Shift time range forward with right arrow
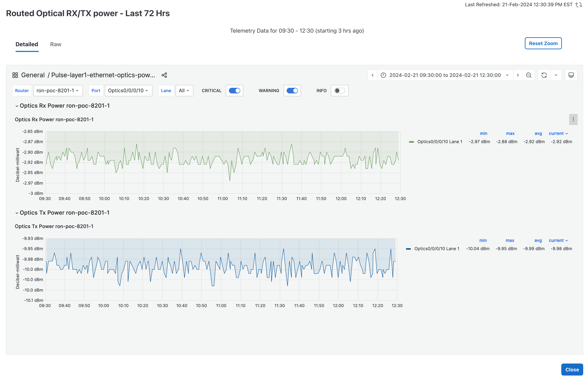Viewport: 588px width, 380px height. 518,75
